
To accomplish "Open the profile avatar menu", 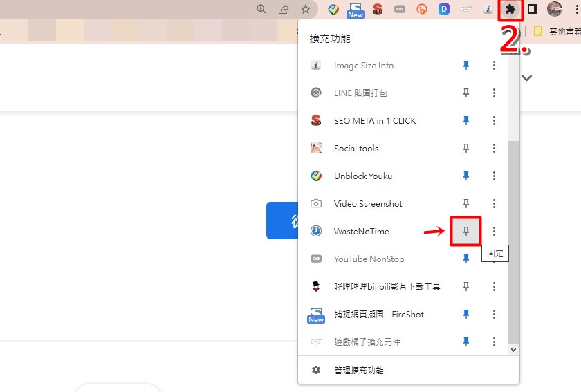I will [555, 9].
